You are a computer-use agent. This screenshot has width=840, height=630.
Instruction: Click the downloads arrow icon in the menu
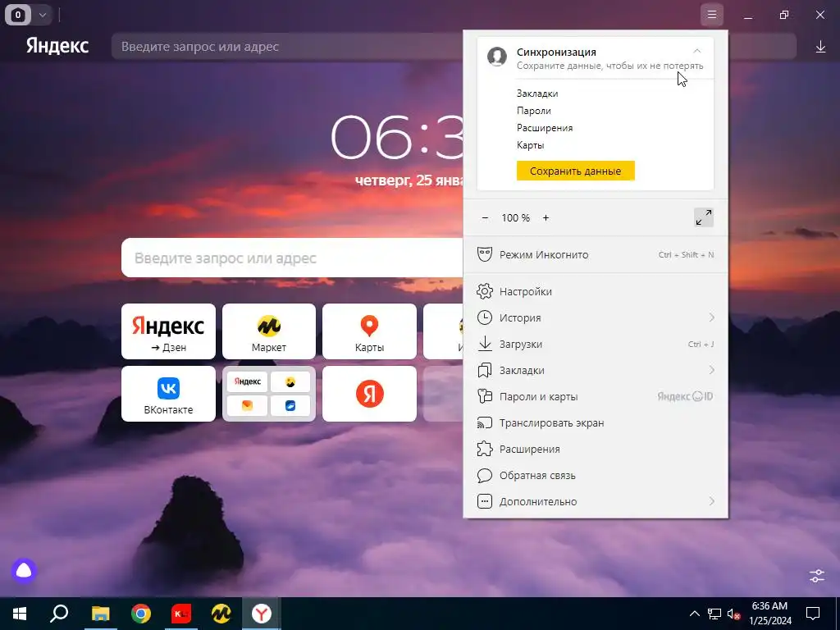(x=484, y=344)
